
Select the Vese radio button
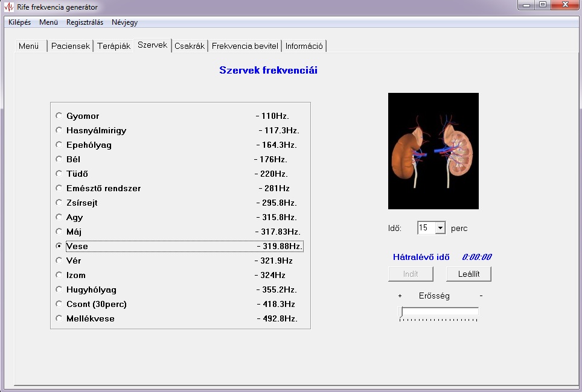59,246
